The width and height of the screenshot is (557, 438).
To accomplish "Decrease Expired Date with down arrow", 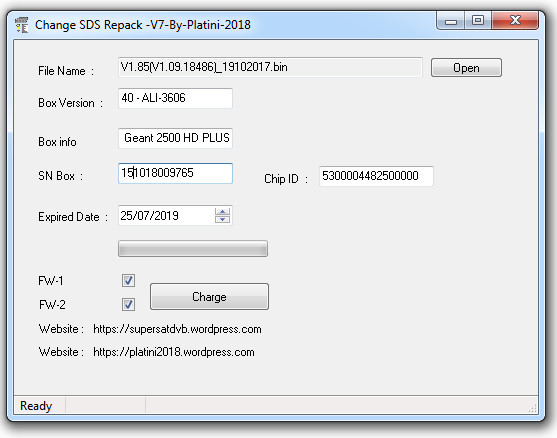I will tap(222, 219).
